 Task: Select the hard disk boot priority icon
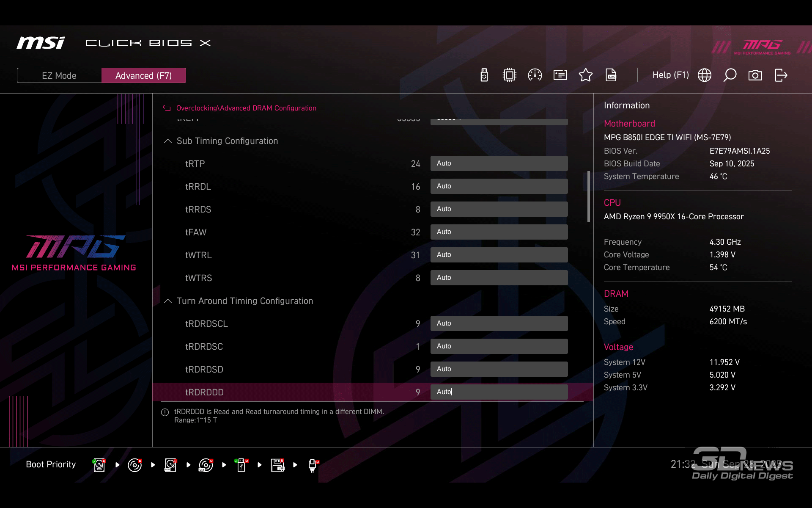(x=99, y=465)
